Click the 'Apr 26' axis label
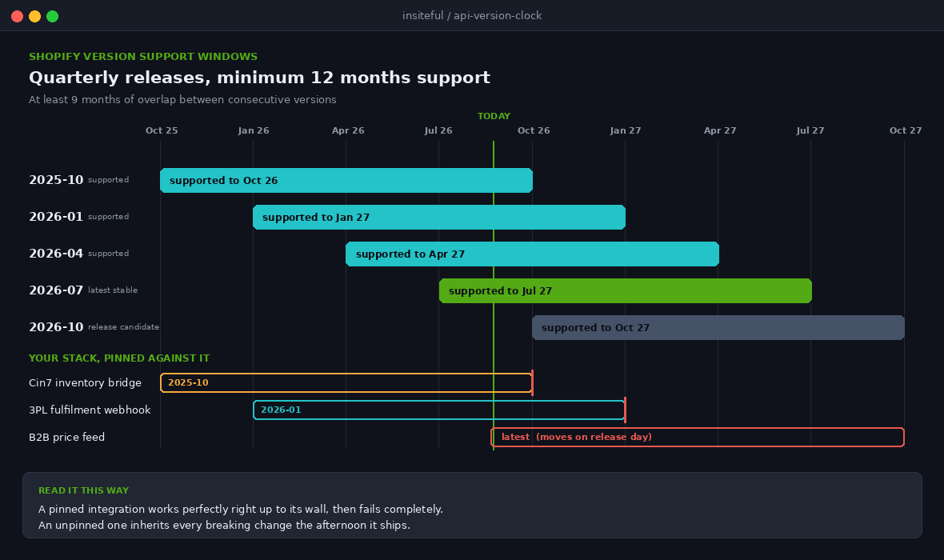The image size is (944, 560). pyautogui.click(x=348, y=130)
